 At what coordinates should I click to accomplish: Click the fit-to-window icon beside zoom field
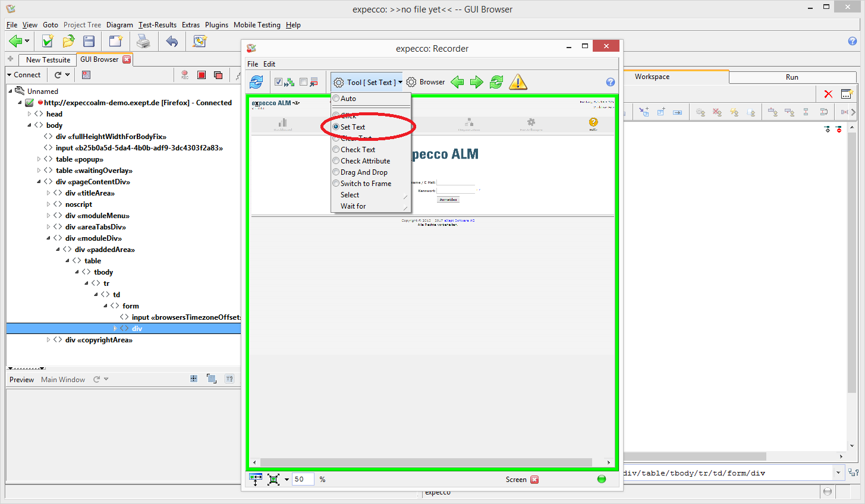pos(273,479)
